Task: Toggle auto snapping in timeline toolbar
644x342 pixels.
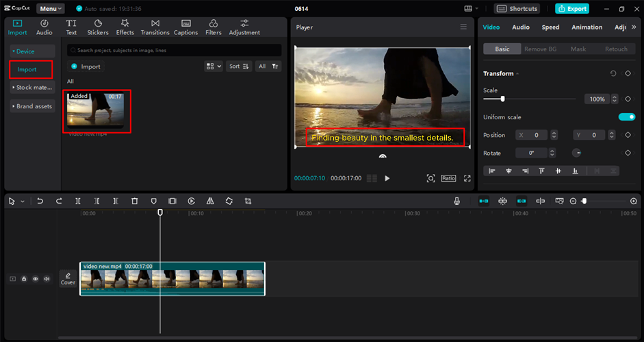Action: [503, 201]
